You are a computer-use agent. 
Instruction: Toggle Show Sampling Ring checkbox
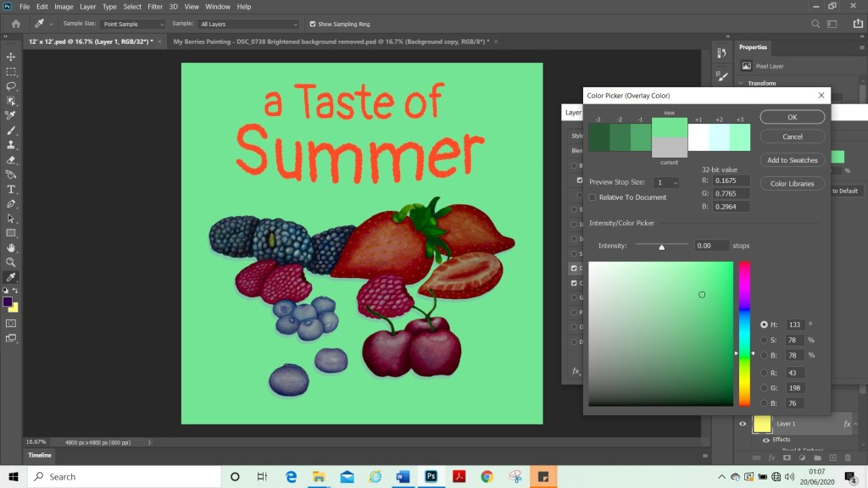point(313,25)
